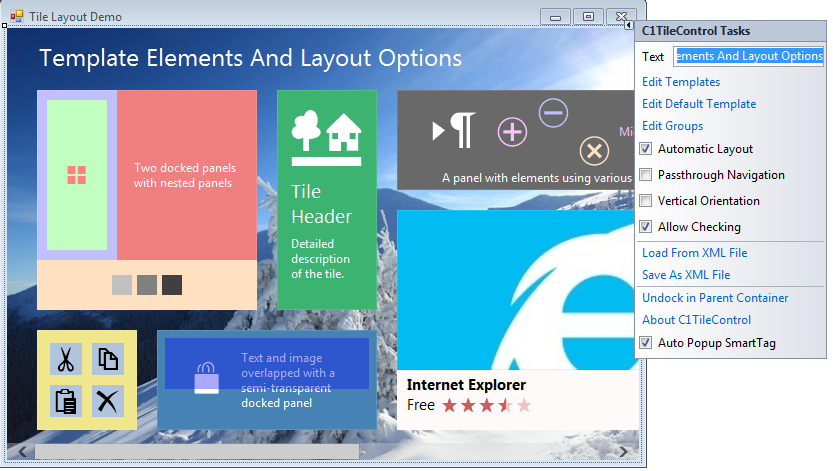Enable Passthrough Navigation checkbox
The height and width of the screenshot is (471, 833).
tap(645, 175)
